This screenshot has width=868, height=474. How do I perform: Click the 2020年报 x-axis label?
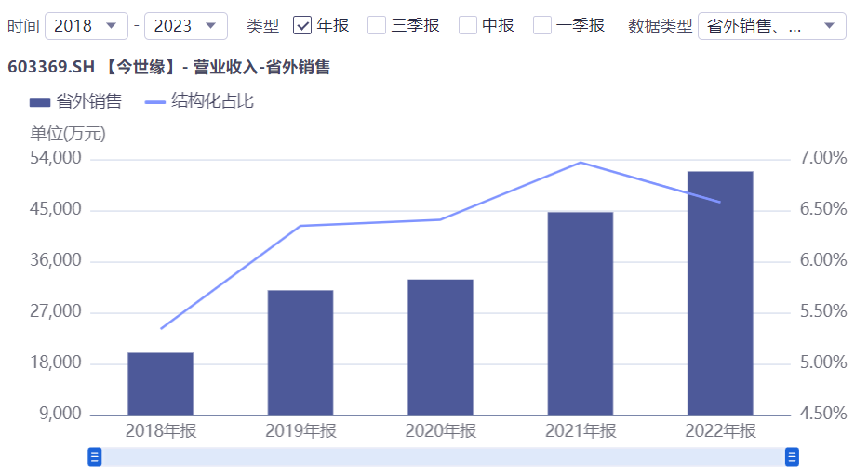pos(441,431)
